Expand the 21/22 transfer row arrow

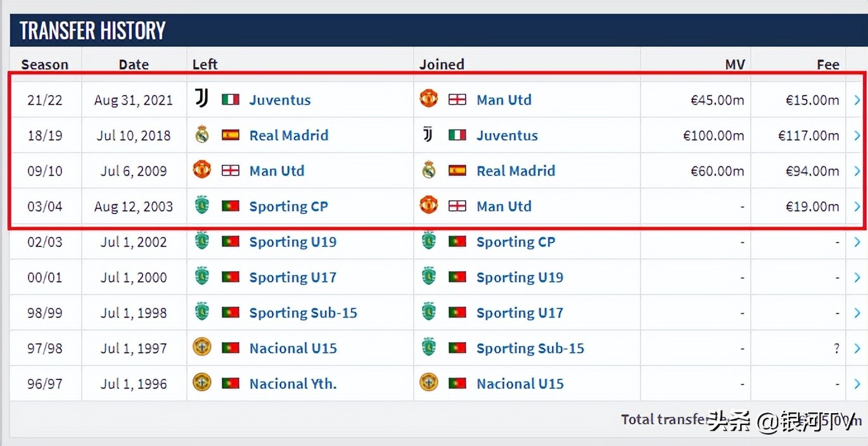tap(857, 99)
